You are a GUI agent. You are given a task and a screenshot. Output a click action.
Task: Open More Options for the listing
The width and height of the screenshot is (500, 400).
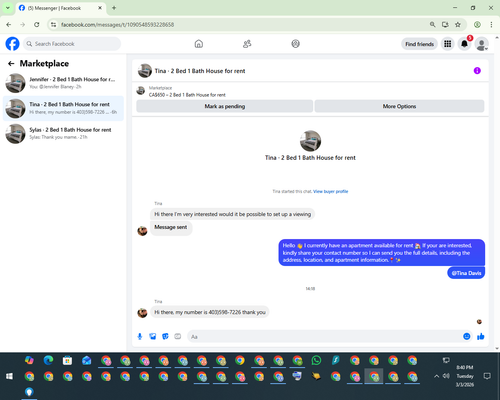(399, 106)
